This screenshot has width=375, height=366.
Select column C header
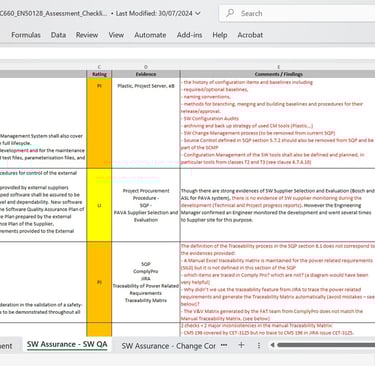pyautogui.click(x=99, y=67)
